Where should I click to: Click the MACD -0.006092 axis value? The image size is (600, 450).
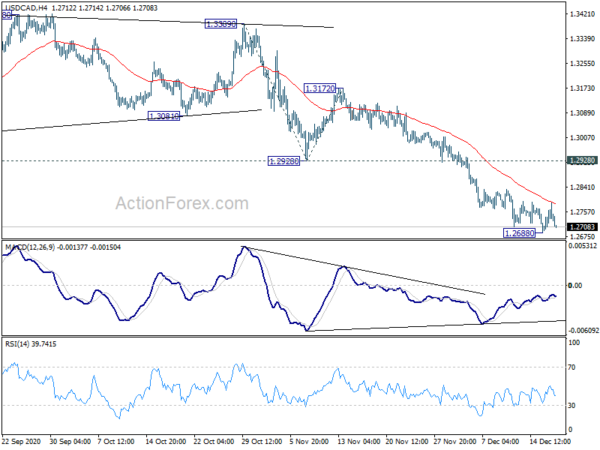tap(584, 330)
